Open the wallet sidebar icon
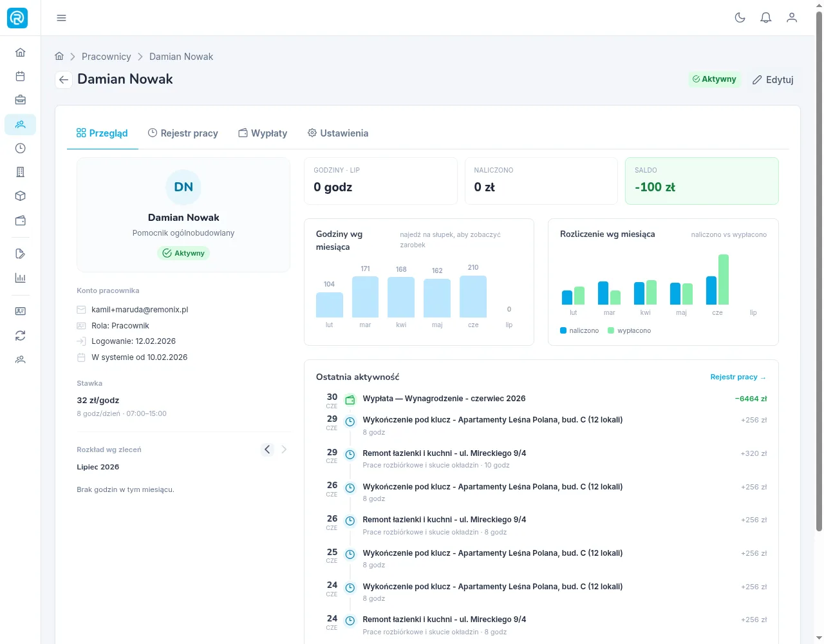This screenshot has width=824, height=644. (x=21, y=220)
